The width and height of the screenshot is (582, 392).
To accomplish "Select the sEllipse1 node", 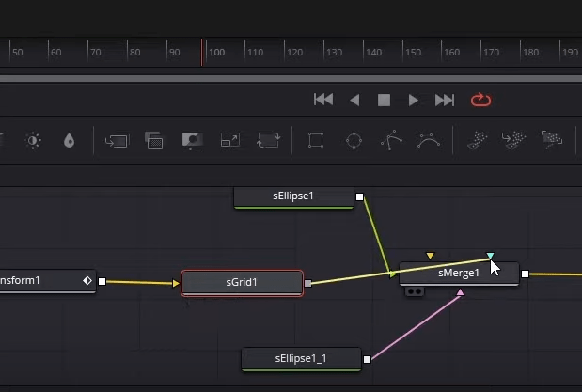I will pyautogui.click(x=293, y=197).
